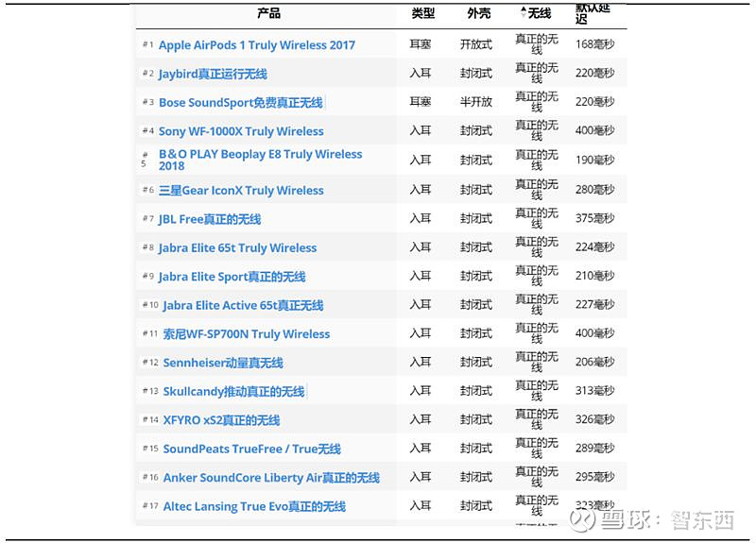Image resolution: width=756 pixels, height=543 pixels.
Task: Click SoundPeats TrueFree / True无线 link
Action: (251, 449)
